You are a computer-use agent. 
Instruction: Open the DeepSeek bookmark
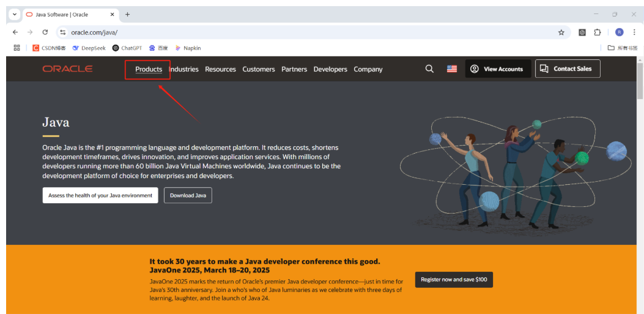coord(89,48)
